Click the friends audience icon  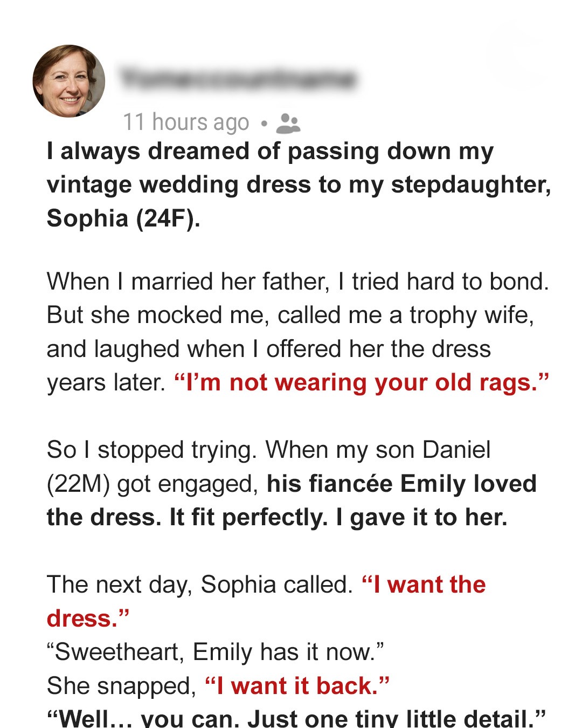point(288,123)
